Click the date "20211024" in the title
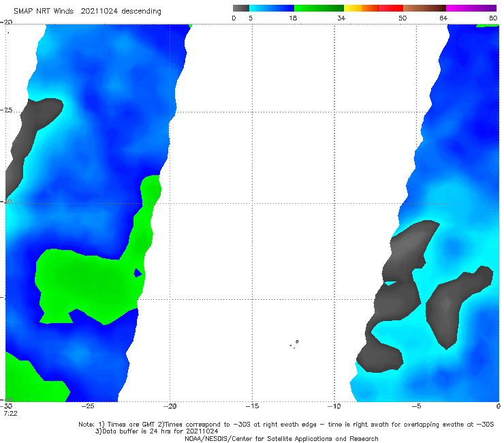This screenshot has width=504, height=443. pos(99,11)
